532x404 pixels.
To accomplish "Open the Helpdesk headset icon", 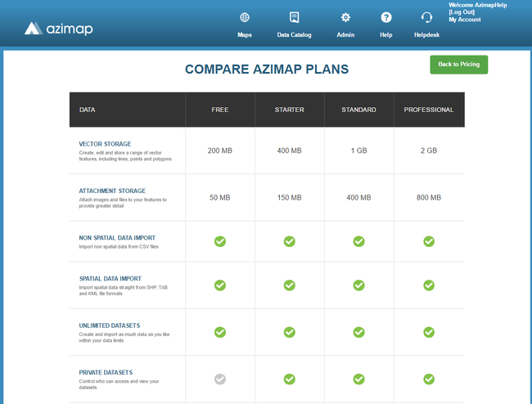I will click(426, 17).
